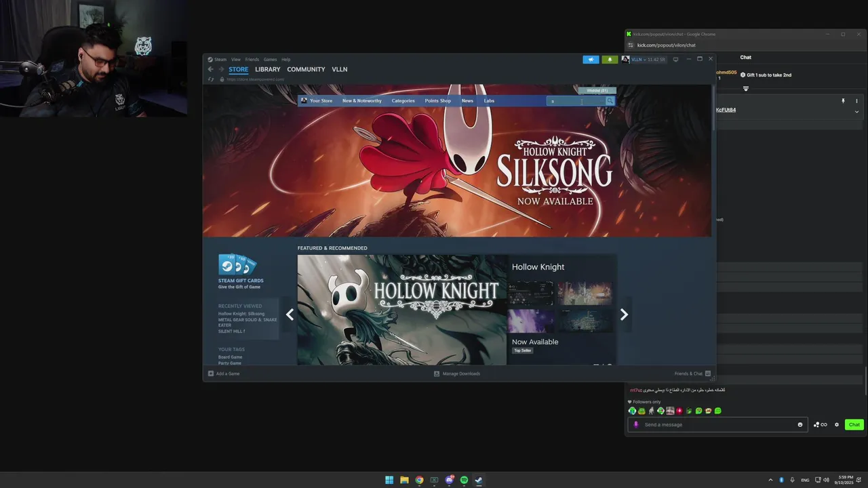
Task: Click site info icon in Chrome address bar
Action: 629,45
